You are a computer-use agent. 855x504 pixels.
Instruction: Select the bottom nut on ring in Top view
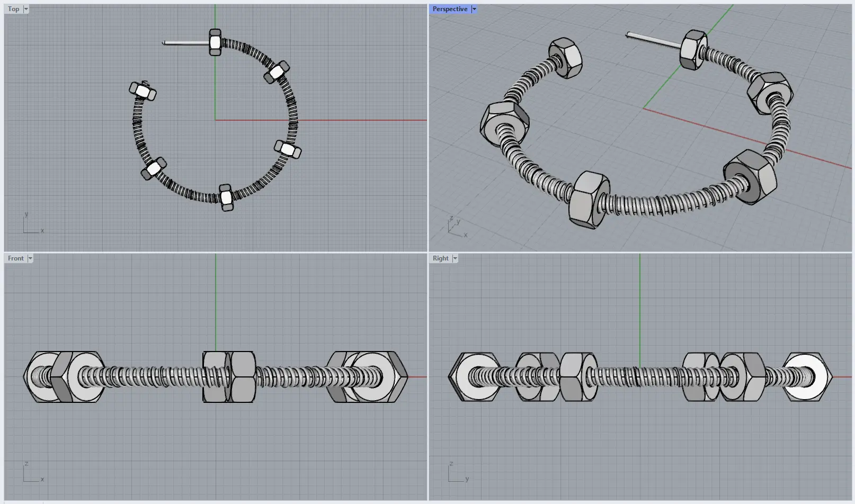tap(226, 197)
